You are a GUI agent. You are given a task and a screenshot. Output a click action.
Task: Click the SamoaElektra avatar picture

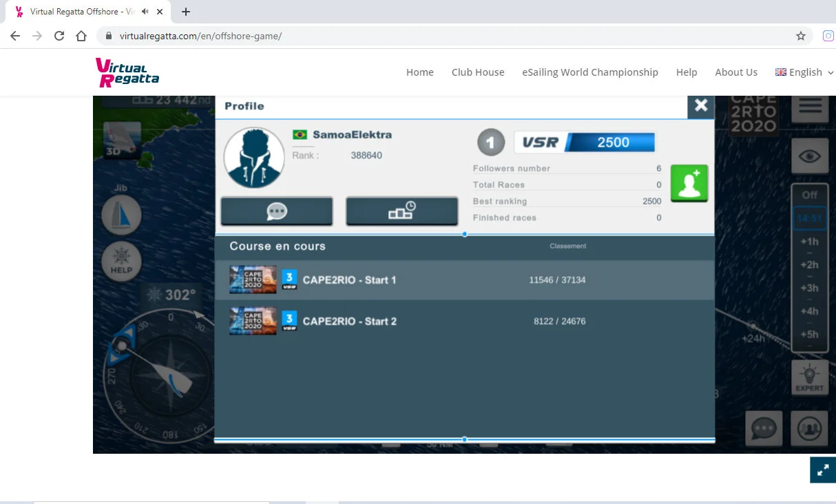click(x=254, y=157)
